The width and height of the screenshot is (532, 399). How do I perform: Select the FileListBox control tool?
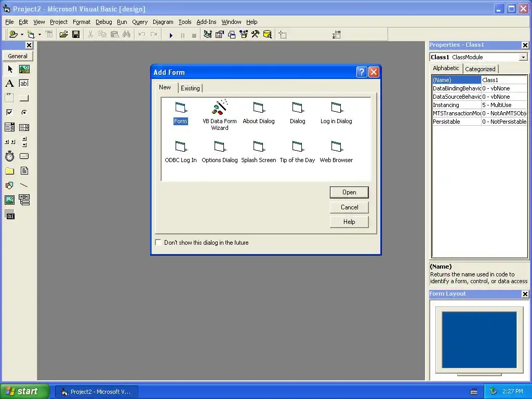[x=24, y=170]
